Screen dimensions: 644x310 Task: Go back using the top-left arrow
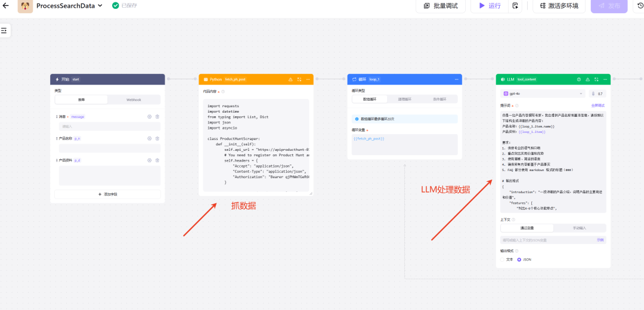(6, 6)
